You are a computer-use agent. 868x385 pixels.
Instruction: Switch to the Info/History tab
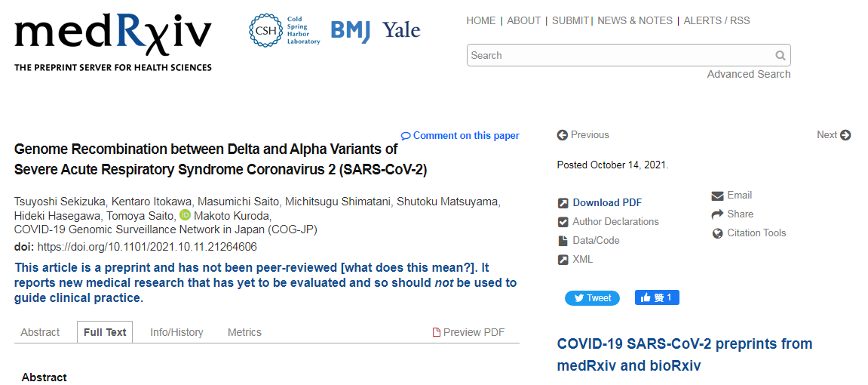click(x=176, y=332)
